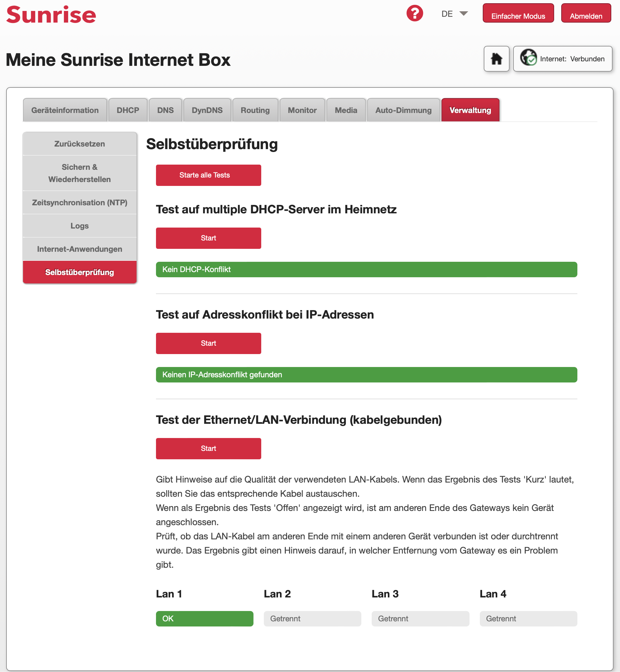Click the Sunrise logo
Image resolution: width=620 pixels, height=672 pixels.
pyautogui.click(x=51, y=15)
